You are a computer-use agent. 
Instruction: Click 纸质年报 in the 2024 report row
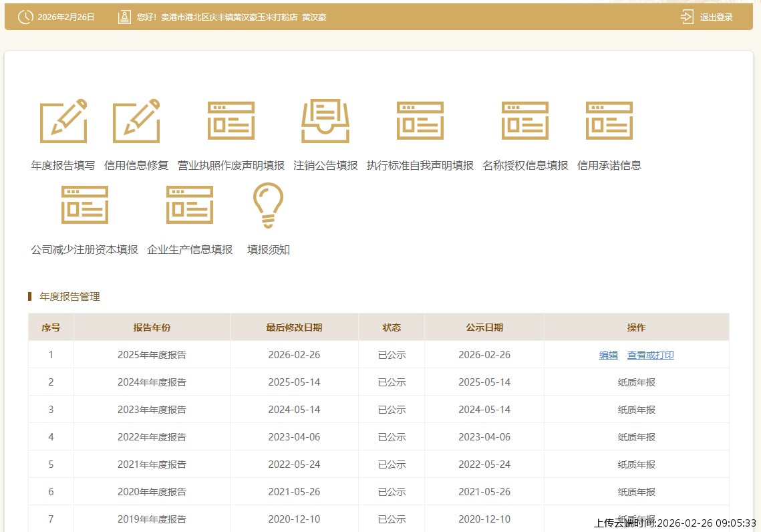click(636, 382)
